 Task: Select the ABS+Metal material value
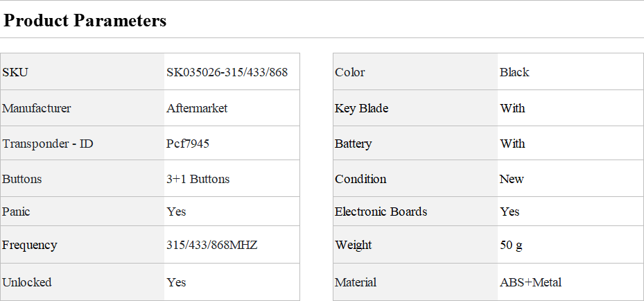click(530, 282)
